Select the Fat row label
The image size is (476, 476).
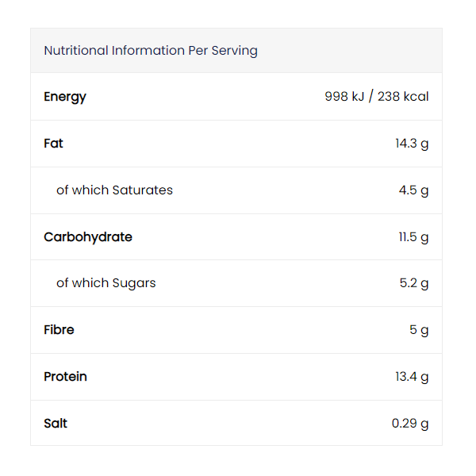(x=53, y=144)
